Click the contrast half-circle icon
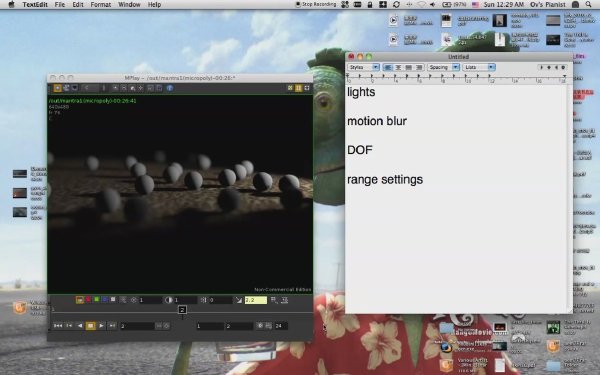600x375 pixels. [168, 300]
